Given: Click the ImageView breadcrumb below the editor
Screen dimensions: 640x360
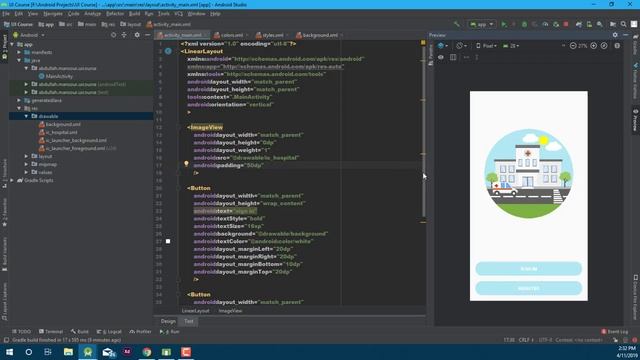Looking at the screenshot, I should [230, 311].
